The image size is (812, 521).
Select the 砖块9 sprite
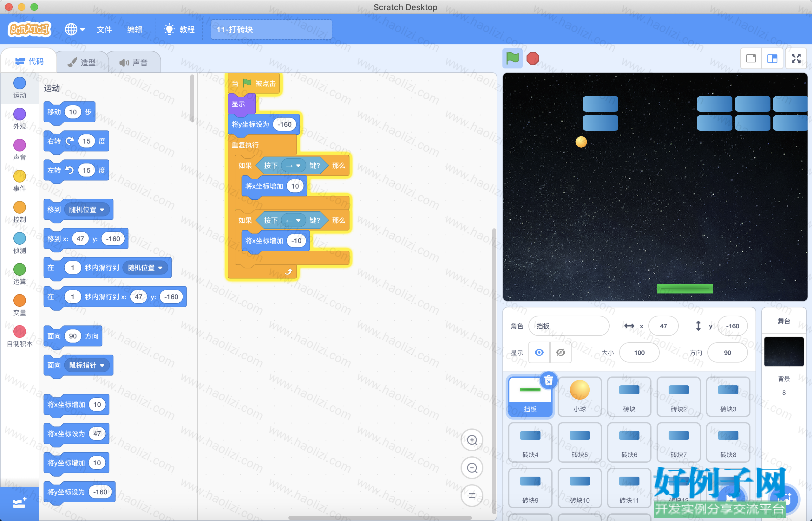[x=530, y=488]
